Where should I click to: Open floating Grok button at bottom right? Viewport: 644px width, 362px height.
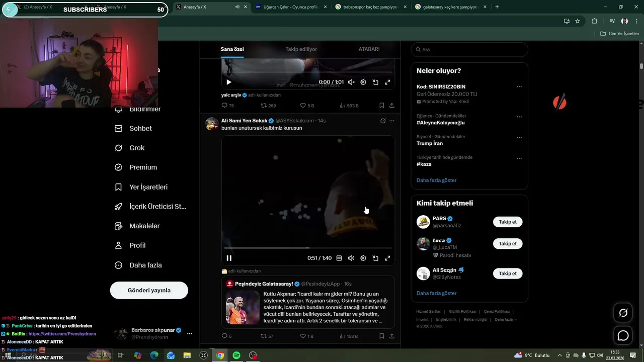pos(623,313)
